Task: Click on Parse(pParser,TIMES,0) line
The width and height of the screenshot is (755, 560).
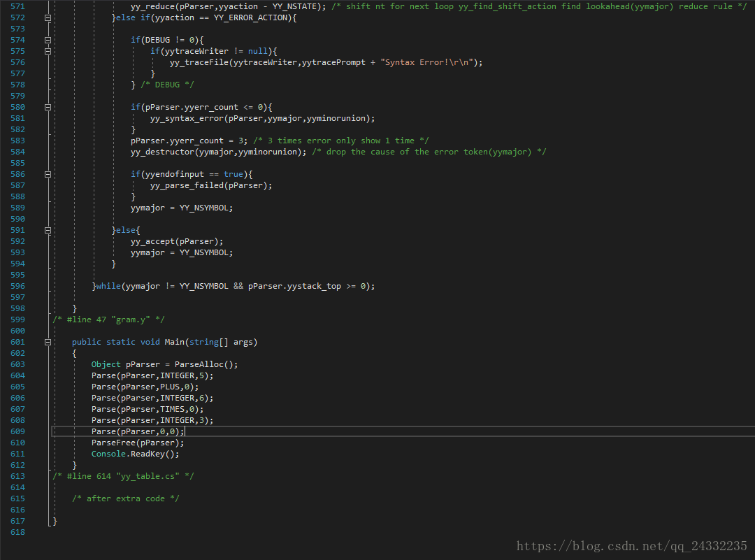Action: (148, 409)
